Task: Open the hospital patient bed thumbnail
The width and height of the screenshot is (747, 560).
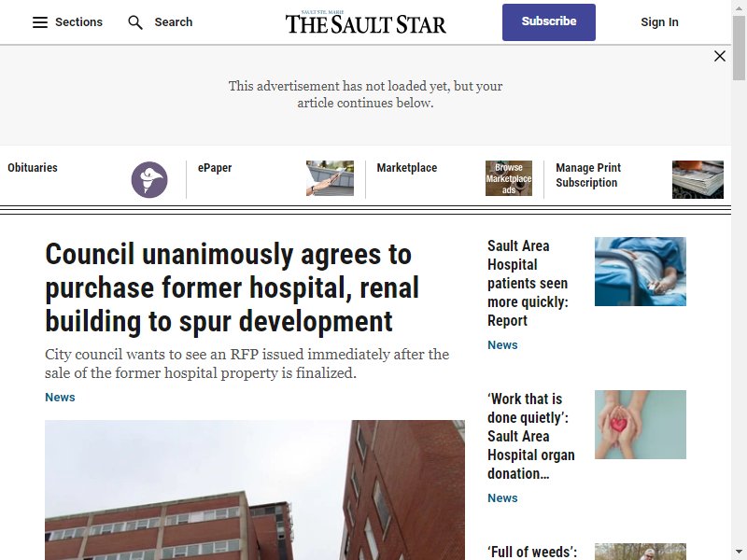Action: (641, 272)
